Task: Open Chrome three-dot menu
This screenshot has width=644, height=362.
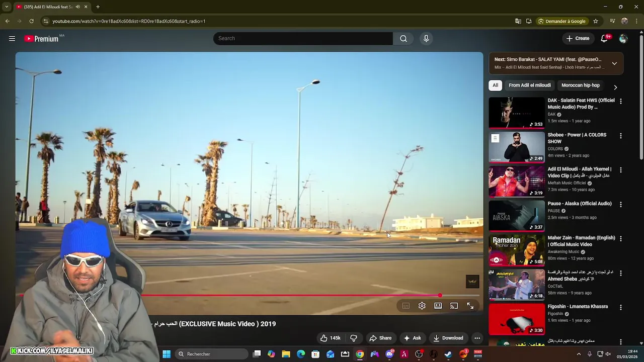Action: 637,21
